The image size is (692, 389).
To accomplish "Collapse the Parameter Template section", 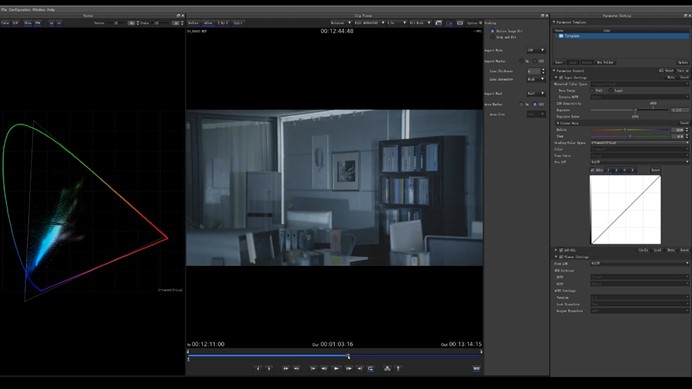I will click(554, 22).
